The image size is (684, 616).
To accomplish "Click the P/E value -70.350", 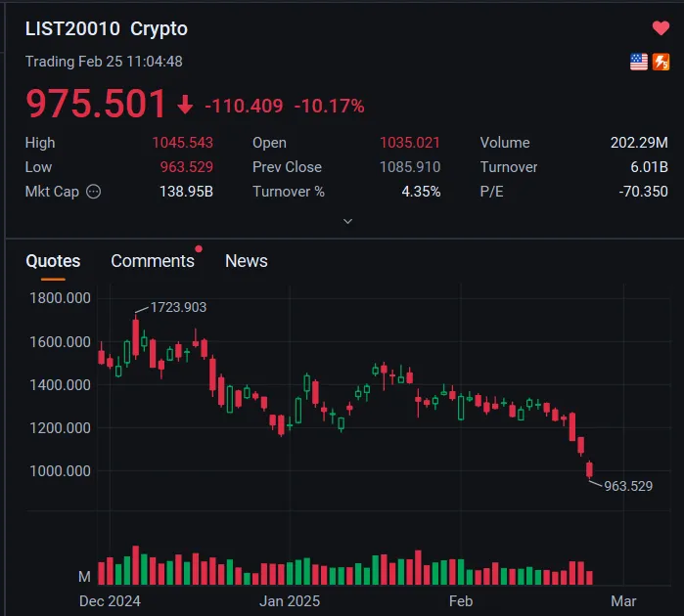I will point(643,192).
